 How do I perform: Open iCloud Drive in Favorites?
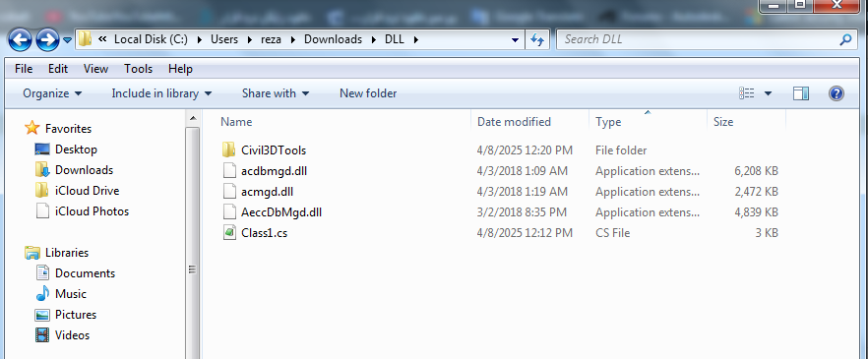point(87,191)
